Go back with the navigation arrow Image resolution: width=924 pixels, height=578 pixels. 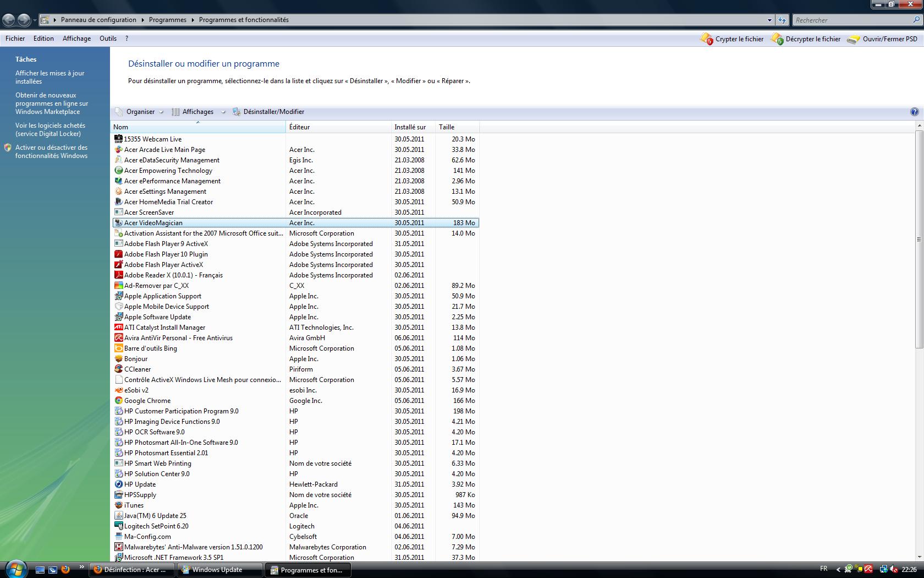click(9, 20)
